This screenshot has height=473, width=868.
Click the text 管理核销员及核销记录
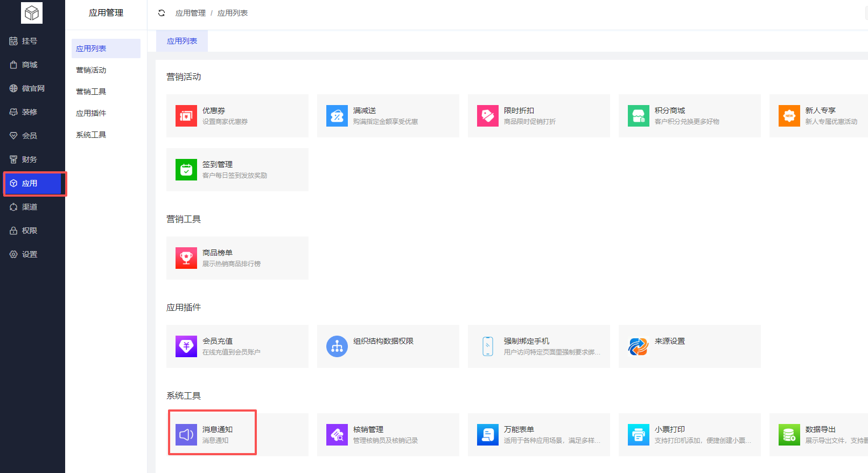click(386, 441)
